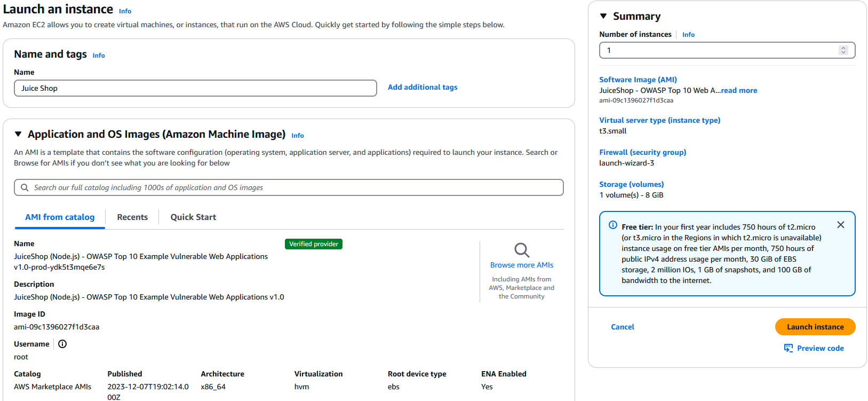The width and height of the screenshot is (868, 401).
Task: Switch to the AMI from catalog tab
Action: click(60, 217)
